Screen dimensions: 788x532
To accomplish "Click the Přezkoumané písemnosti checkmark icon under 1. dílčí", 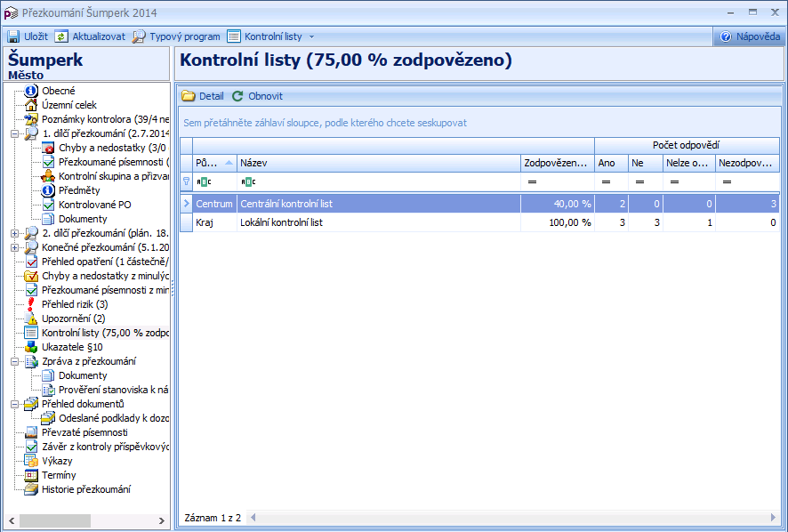I will pos(48,162).
